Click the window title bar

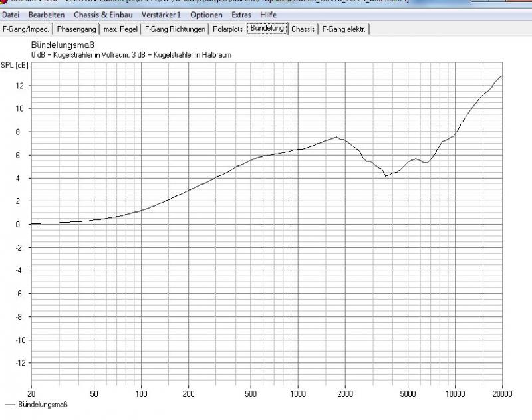point(266,3)
